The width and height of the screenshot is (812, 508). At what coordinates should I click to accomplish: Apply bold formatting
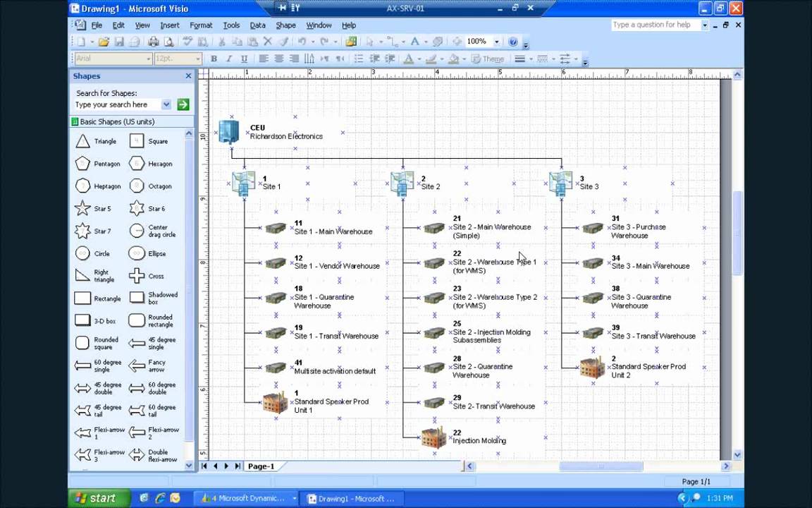tap(214, 59)
